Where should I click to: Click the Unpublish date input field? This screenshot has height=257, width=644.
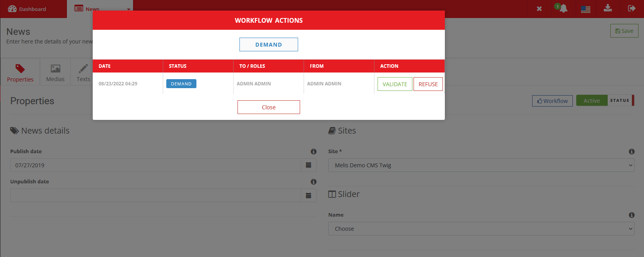(x=155, y=195)
